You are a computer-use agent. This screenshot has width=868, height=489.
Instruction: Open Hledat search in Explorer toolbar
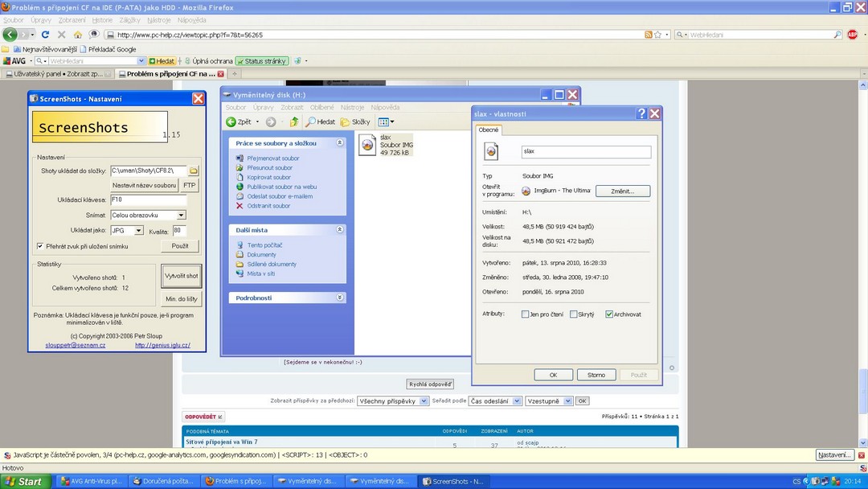321,121
